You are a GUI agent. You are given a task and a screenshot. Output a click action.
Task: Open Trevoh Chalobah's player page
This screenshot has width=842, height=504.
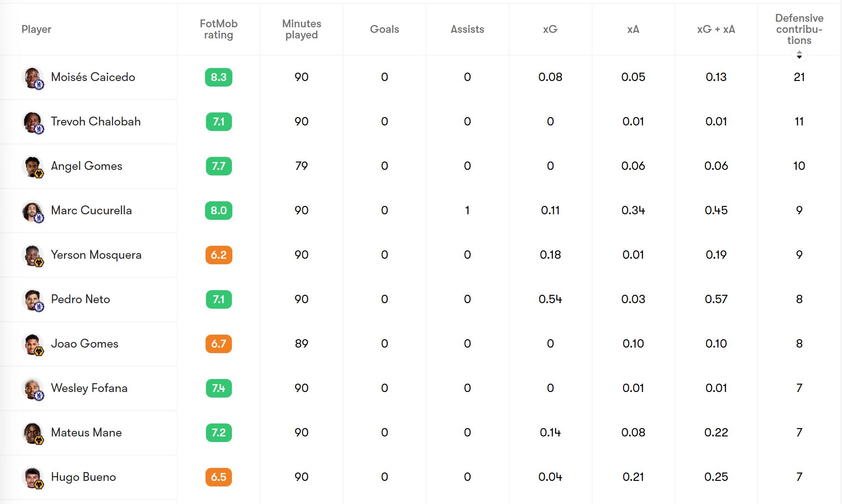pyautogui.click(x=95, y=122)
